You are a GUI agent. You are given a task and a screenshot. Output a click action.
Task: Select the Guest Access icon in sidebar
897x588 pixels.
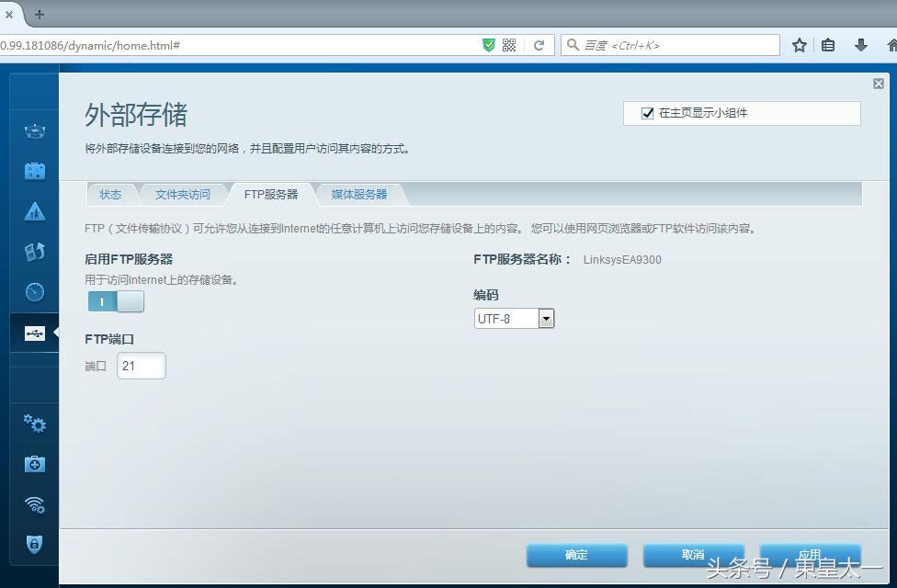pos(34,170)
